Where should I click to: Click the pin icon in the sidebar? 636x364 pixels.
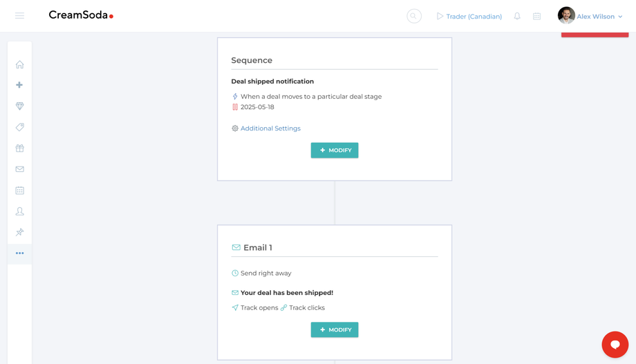pos(19,232)
